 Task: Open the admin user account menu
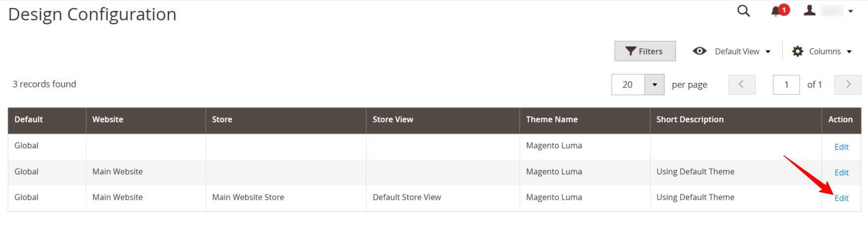pos(828,11)
